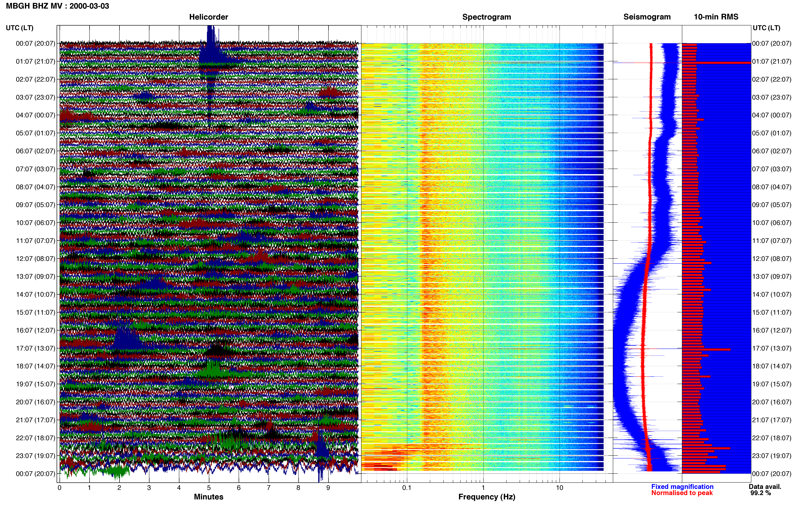Image resolution: width=812 pixels, height=508 pixels.
Task: Click left time label '01:07 (21:07)'
Action: click(36, 61)
